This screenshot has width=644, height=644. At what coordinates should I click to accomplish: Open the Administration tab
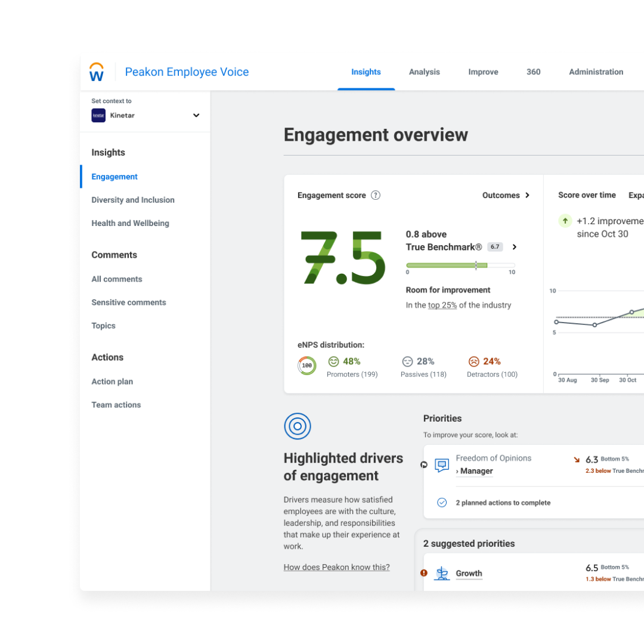(596, 72)
